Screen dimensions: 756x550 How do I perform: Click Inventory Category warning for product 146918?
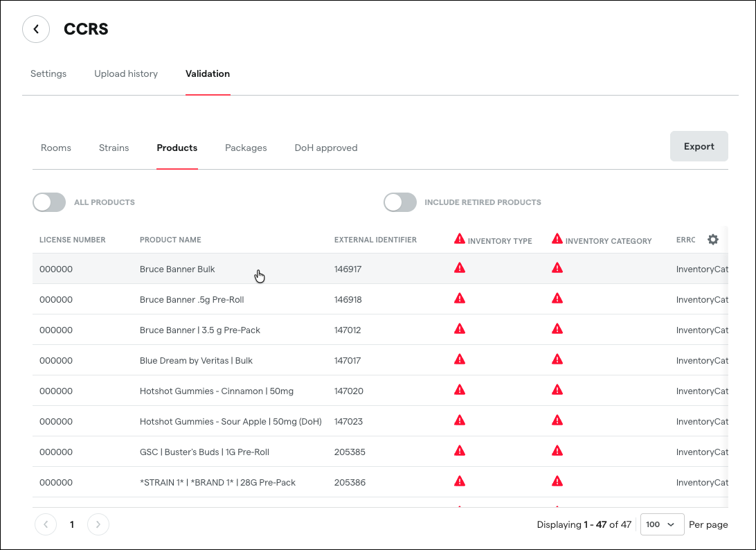[557, 298]
